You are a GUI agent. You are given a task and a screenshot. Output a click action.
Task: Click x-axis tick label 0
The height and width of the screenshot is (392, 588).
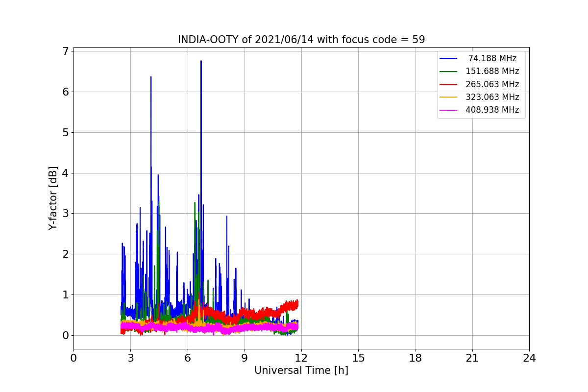pos(73,358)
